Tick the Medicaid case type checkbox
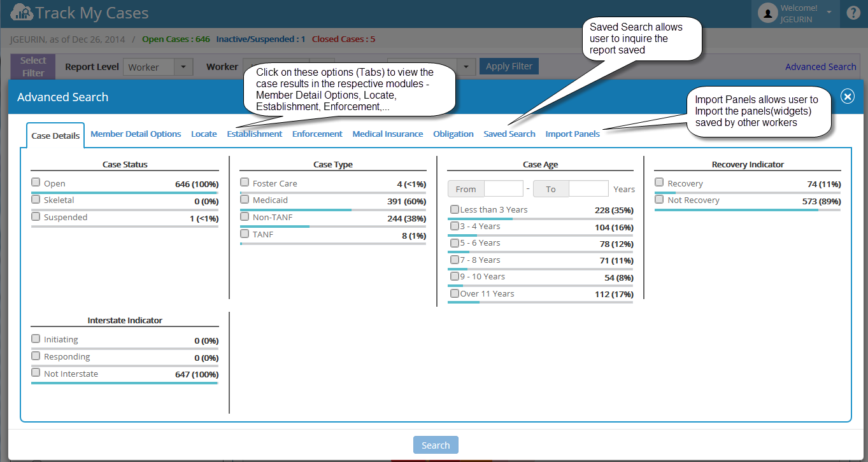 pos(245,199)
